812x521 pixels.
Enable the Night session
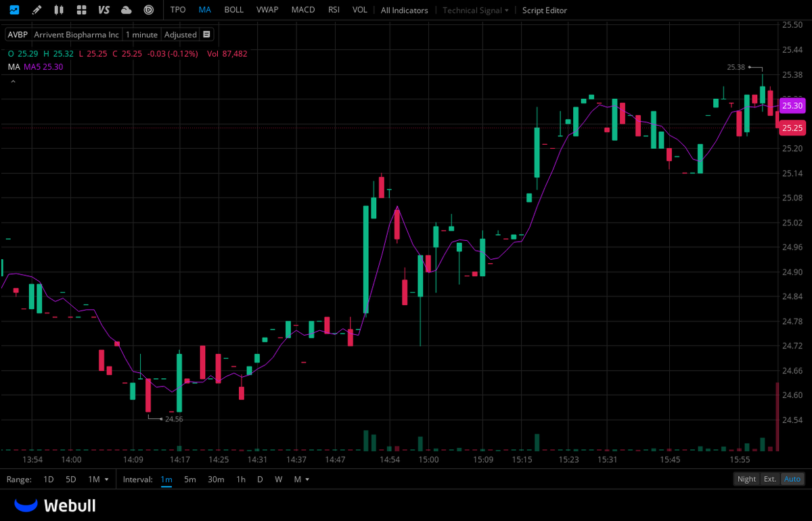(x=747, y=479)
